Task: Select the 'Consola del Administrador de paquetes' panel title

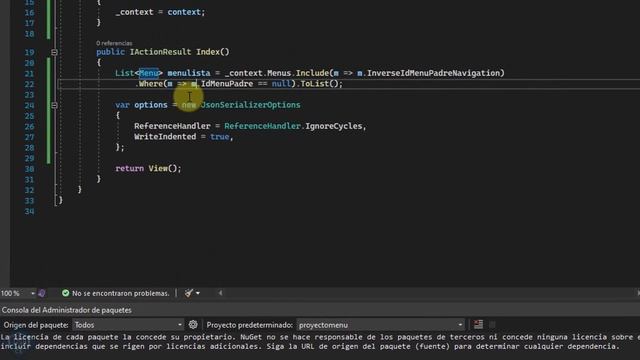Action: point(67,310)
